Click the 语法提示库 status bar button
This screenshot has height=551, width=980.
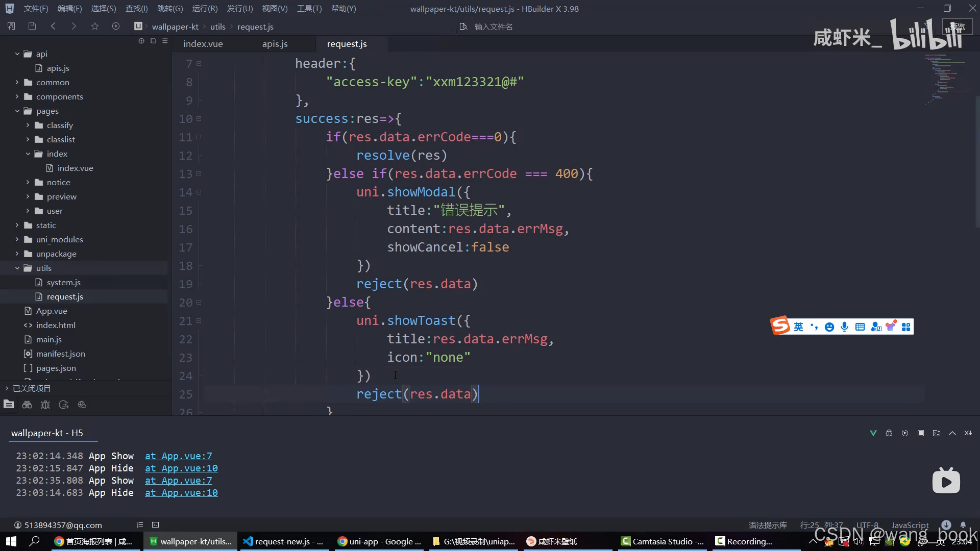(768, 525)
